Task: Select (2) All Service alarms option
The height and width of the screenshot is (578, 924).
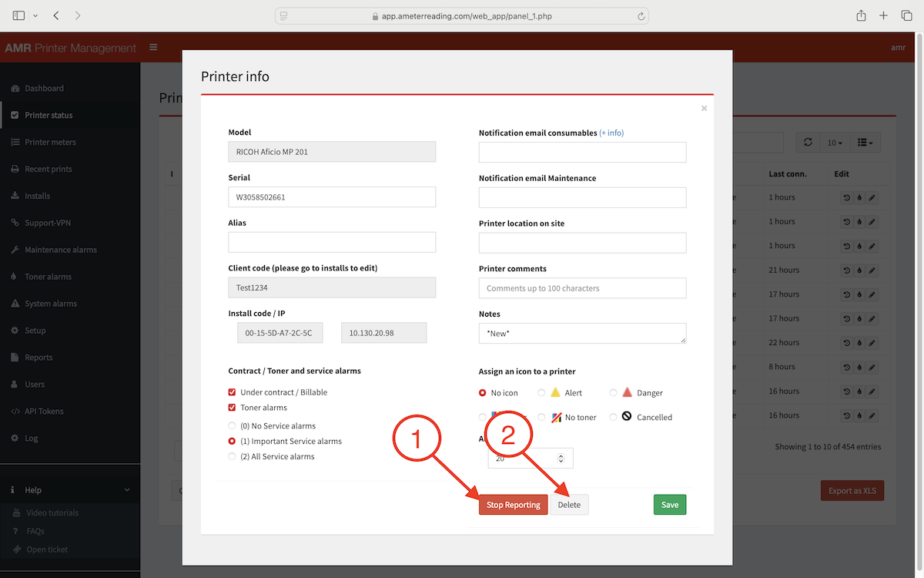Action: coord(233,457)
